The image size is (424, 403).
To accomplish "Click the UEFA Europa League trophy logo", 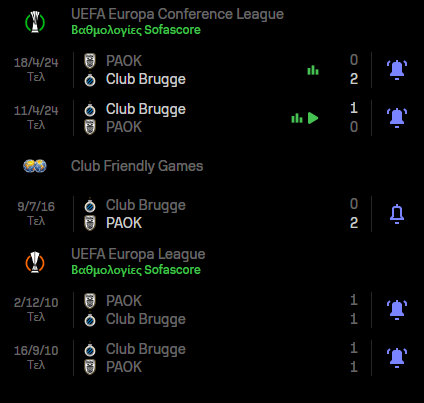I will (x=35, y=262).
